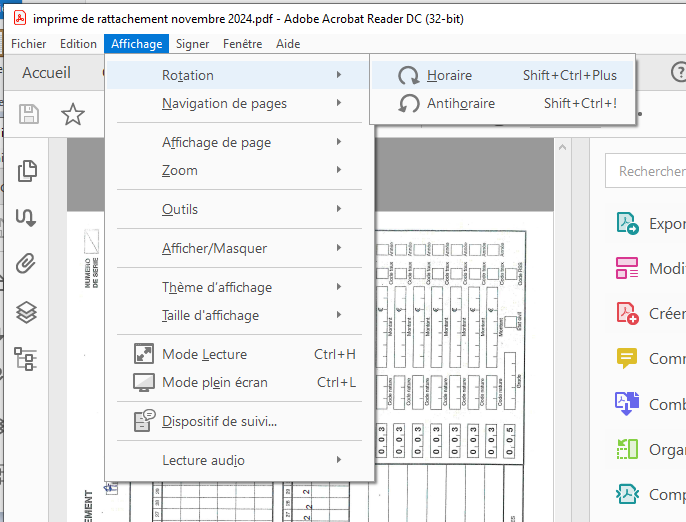Expand the Rotation submenu arrow
This screenshot has width=686, height=522.
(x=339, y=75)
